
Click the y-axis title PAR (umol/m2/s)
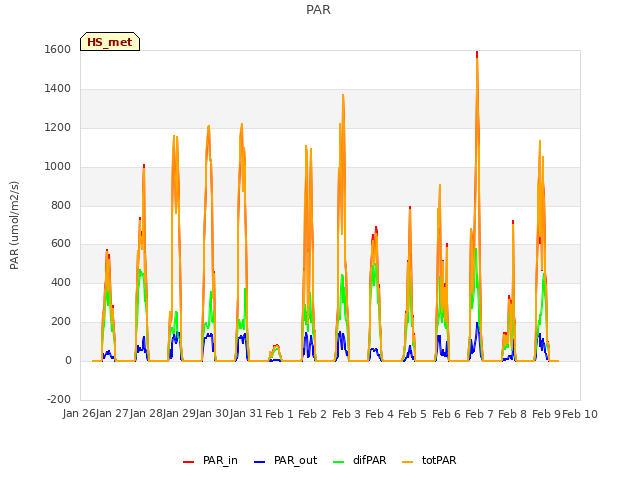tap(14, 225)
